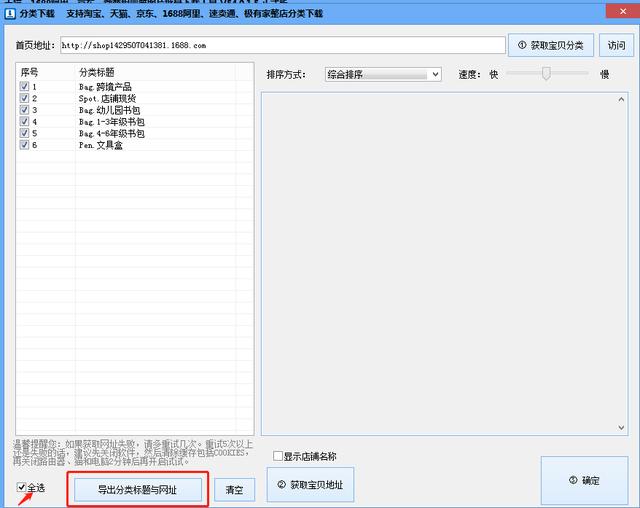Uncheck row 3 Bag.幼儿园书包 checkbox
The image size is (640, 508).
coord(24,110)
